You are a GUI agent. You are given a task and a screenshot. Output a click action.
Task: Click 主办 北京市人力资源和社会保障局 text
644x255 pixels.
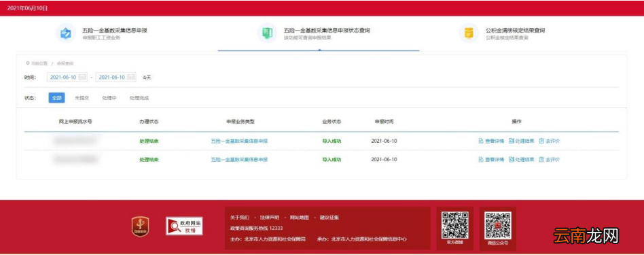[x=268, y=239]
